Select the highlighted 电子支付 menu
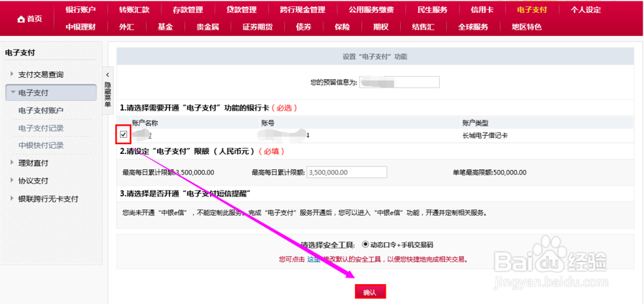Viewport: 644px width, 304px height. click(x=532, y=10)
